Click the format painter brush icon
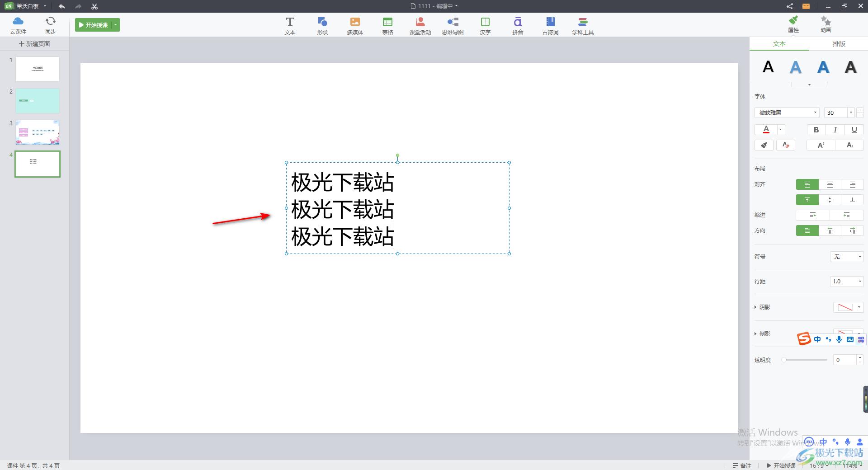This screenshot has height=470, width=868. pyautogui.click(x=764, y=145)
